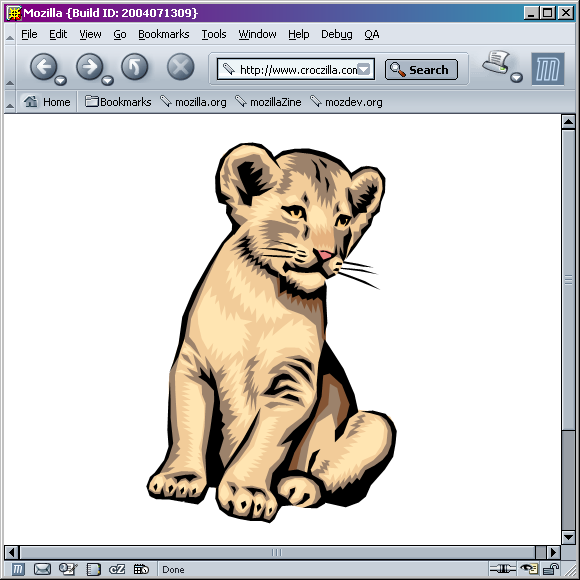580x580 pixels.
Task: Click the Print icon in the toolbar
Action: [x=496, y=63]
